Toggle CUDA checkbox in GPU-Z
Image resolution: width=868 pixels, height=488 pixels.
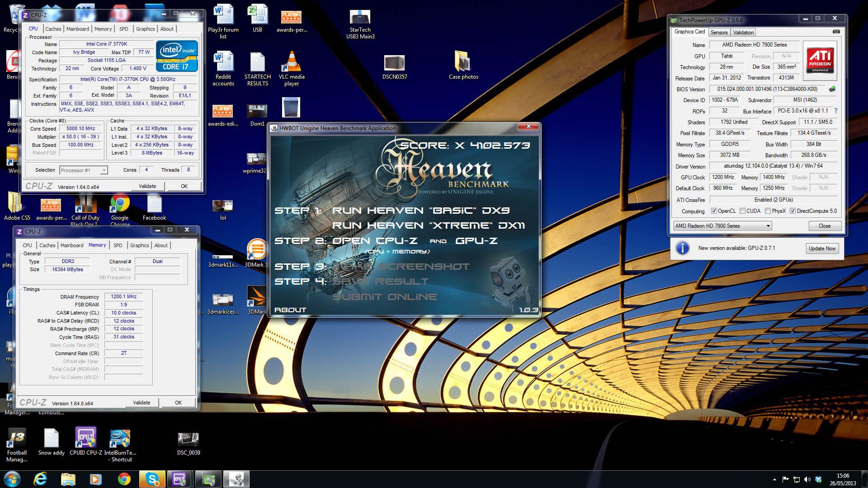click(x=742, y=211)
